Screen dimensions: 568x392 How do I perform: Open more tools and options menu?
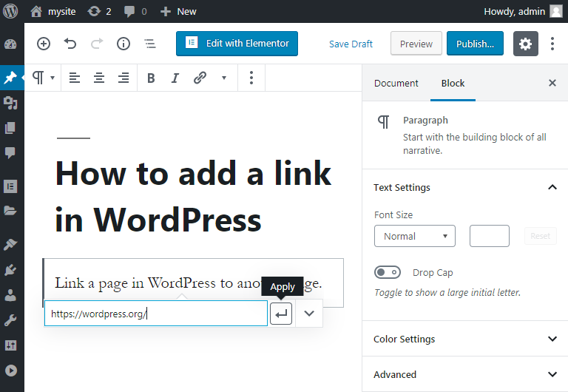click(552, 44)
